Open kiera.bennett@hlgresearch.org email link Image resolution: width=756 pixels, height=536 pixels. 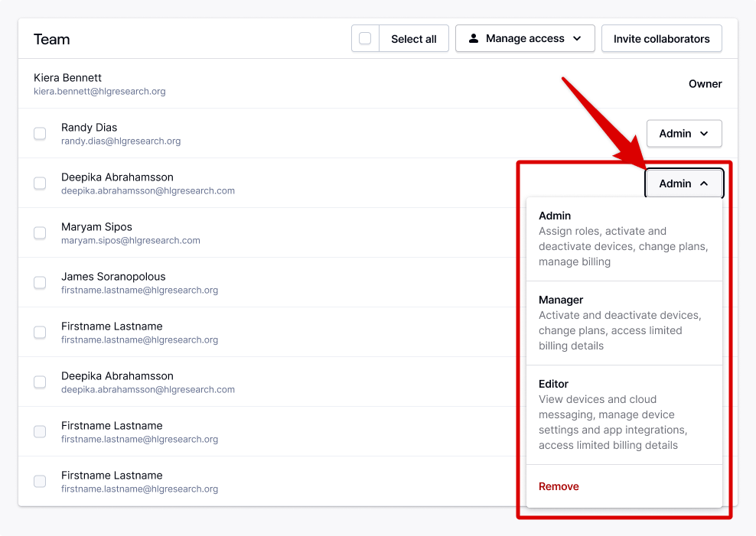click(x=98, y=89)
